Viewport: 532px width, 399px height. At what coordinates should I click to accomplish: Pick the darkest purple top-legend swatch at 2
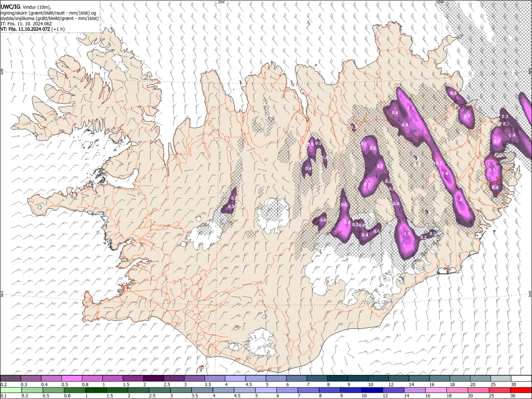pyautogui.click(x=153, y=379)
